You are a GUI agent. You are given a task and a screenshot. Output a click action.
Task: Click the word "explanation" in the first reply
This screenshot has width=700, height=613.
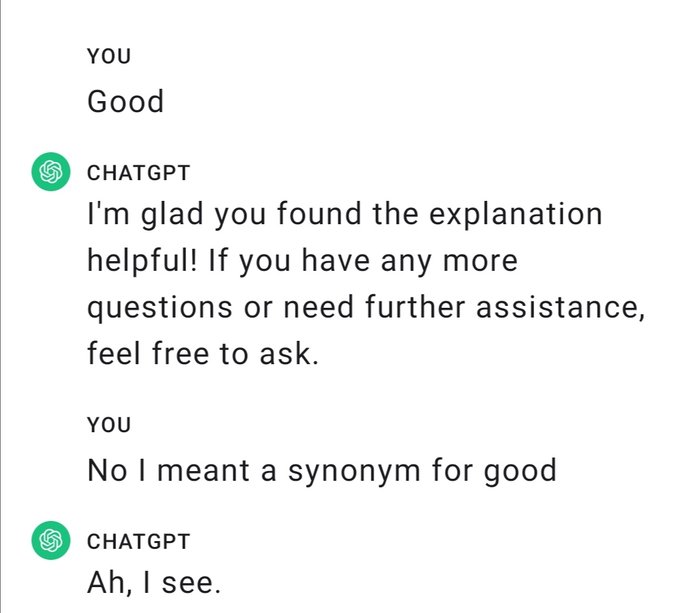point(515,214)
